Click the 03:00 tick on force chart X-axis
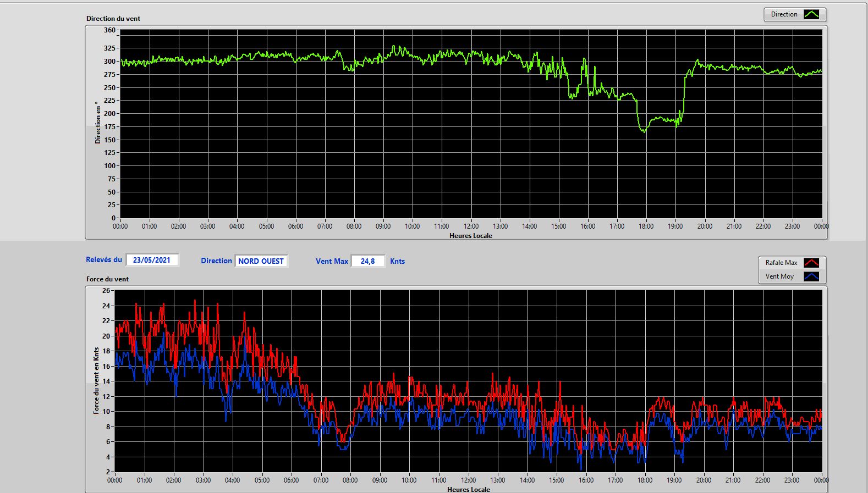Viewport: 868px width, 493px height. [203, 480]
